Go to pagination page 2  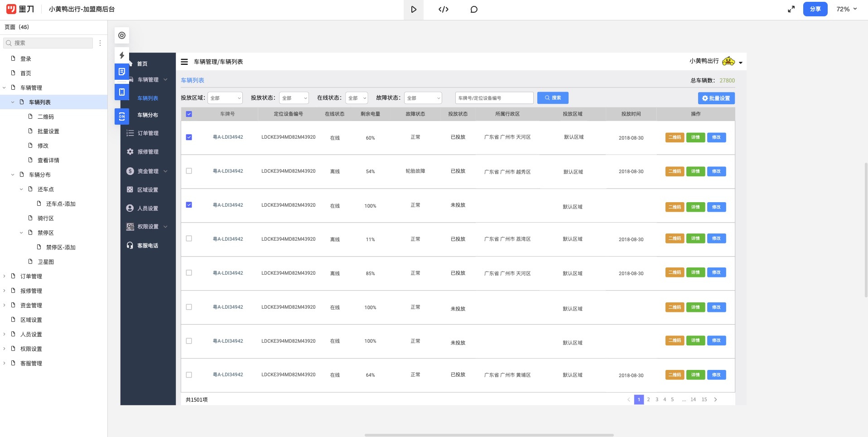[x=648, y=399]
